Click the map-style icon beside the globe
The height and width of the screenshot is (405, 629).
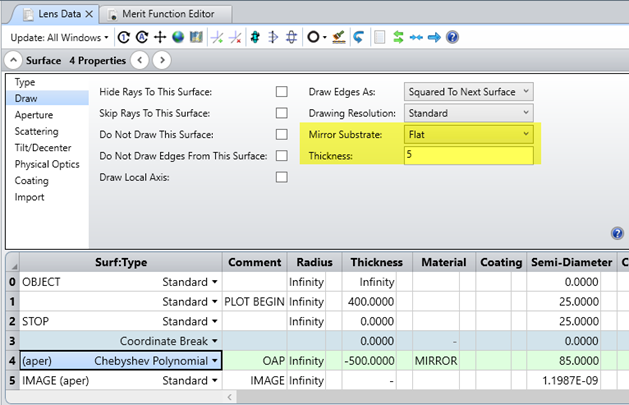coord(196,37)
